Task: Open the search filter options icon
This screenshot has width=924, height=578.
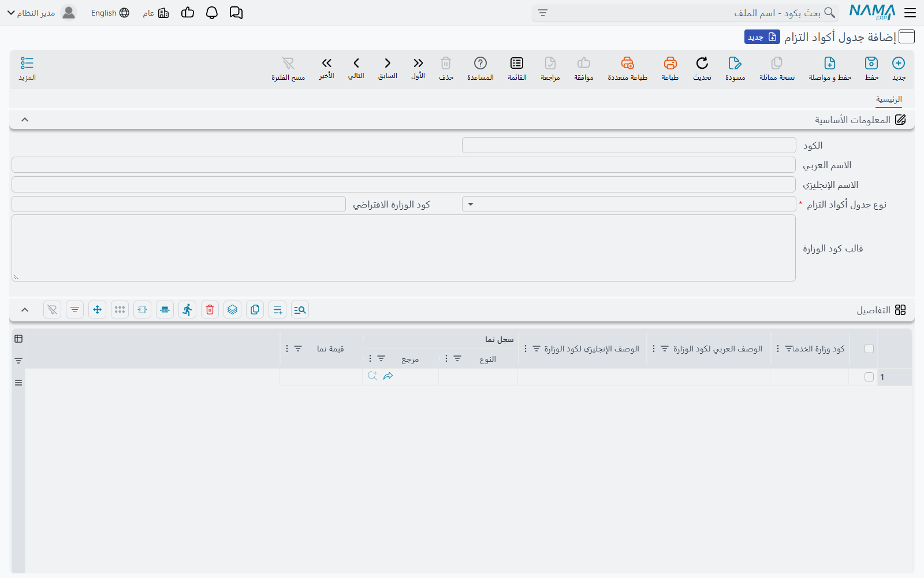Action: tap(543, 13)
